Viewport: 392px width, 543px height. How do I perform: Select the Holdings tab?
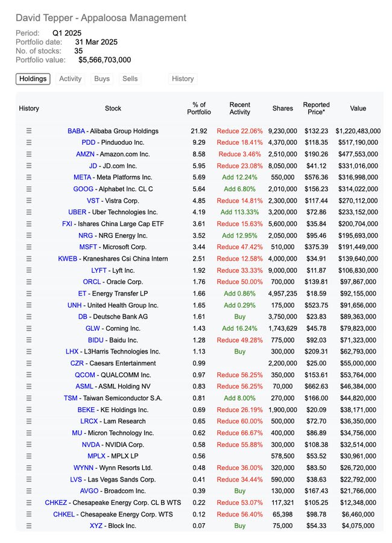point(33,78)
